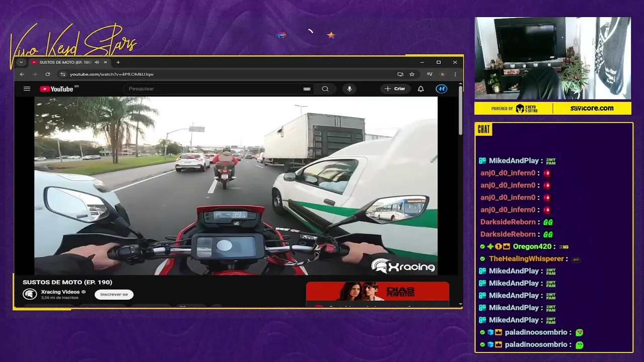This screenshot has width=644, height=362.
Task: Open the on-screen keyboard in search box
Action: point(307,89)
